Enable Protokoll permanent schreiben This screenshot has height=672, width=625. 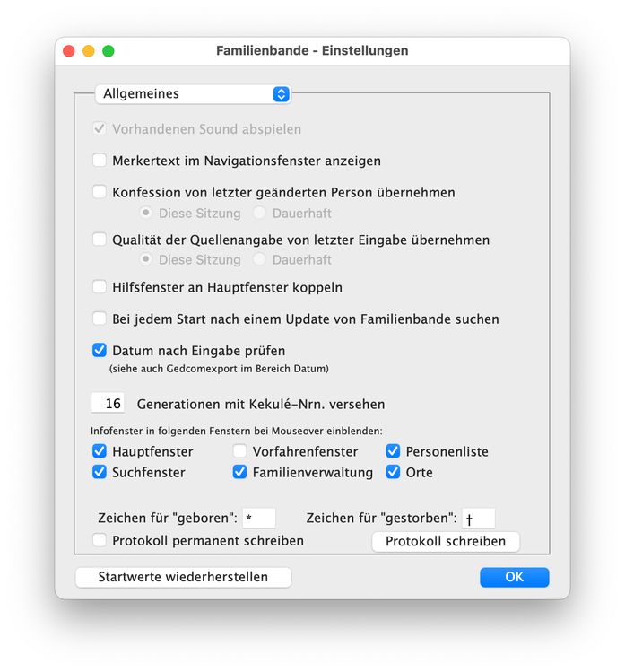tap(100, 540)
